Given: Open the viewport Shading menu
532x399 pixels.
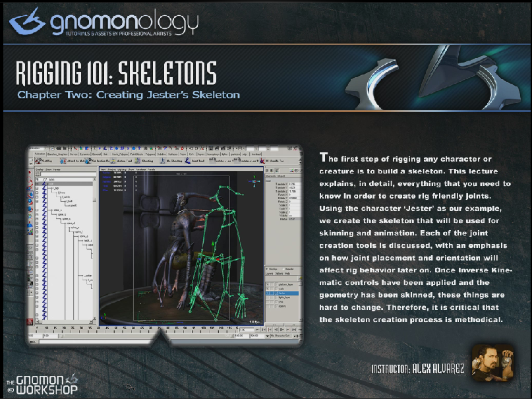Looking at the screenshot, I should click(111, 169).
